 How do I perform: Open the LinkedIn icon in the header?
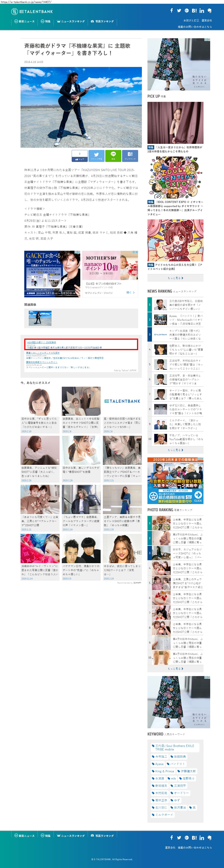(x=202, y=11)
